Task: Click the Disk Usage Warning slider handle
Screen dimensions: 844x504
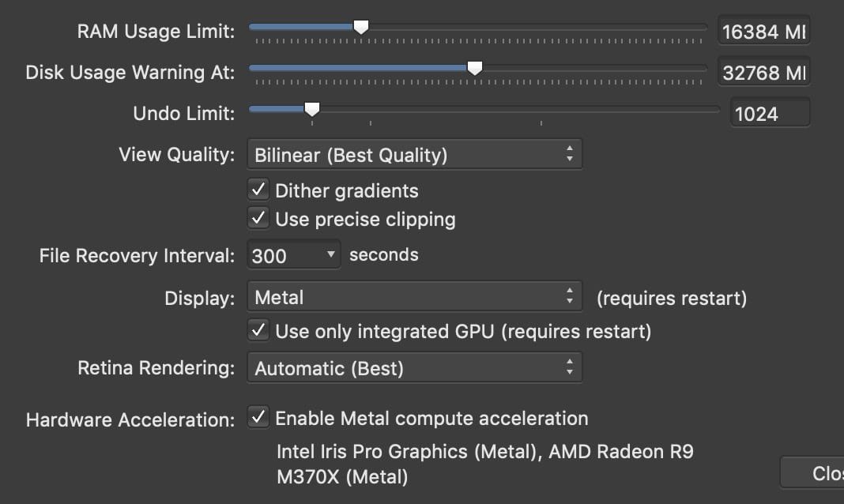Action: (476, 68)
